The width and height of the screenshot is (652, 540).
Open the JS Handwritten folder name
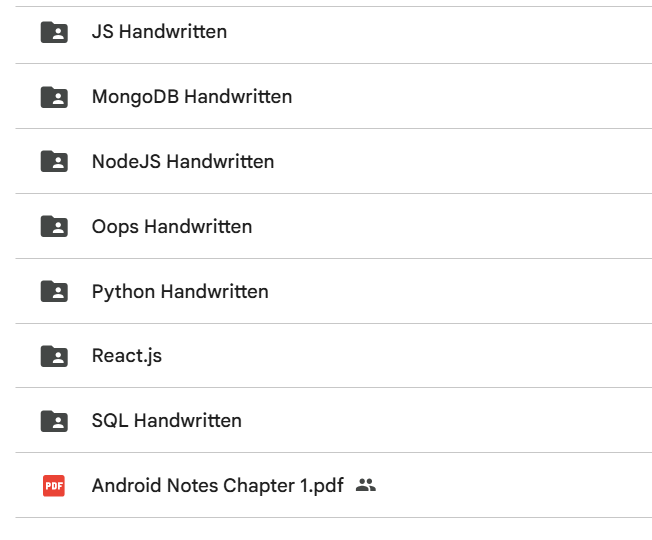coord(159,32)
